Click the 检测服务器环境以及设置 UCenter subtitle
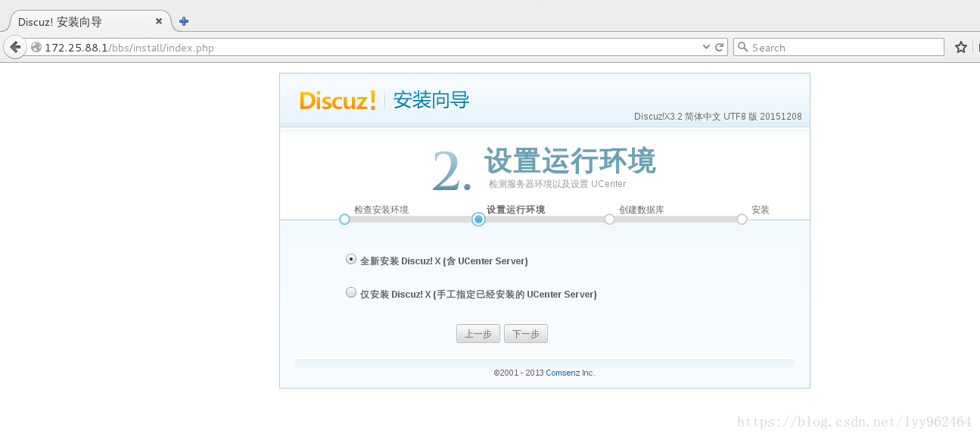 pos(557,184)
